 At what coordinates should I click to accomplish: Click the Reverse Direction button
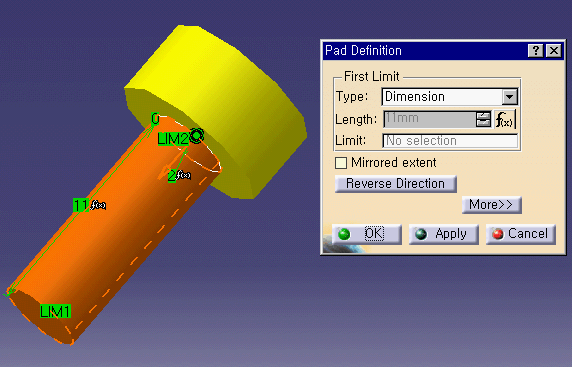pos(396,184)
